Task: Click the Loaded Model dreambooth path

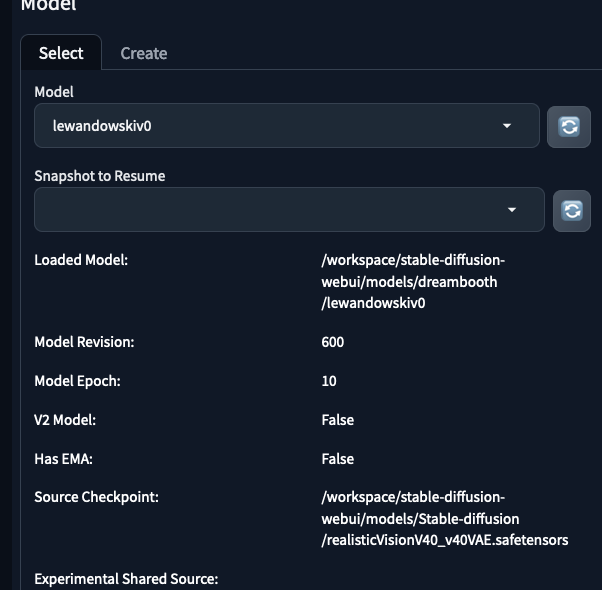Action: (409, 281)
